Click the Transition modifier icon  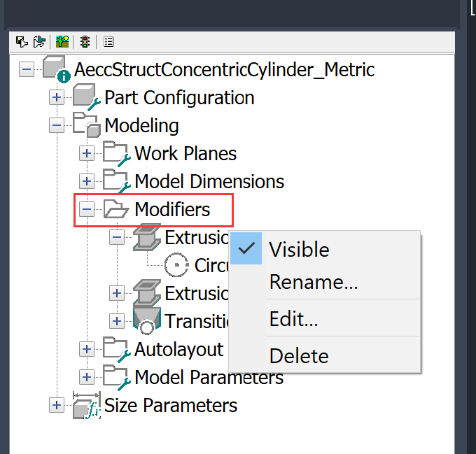click(147, 321)
